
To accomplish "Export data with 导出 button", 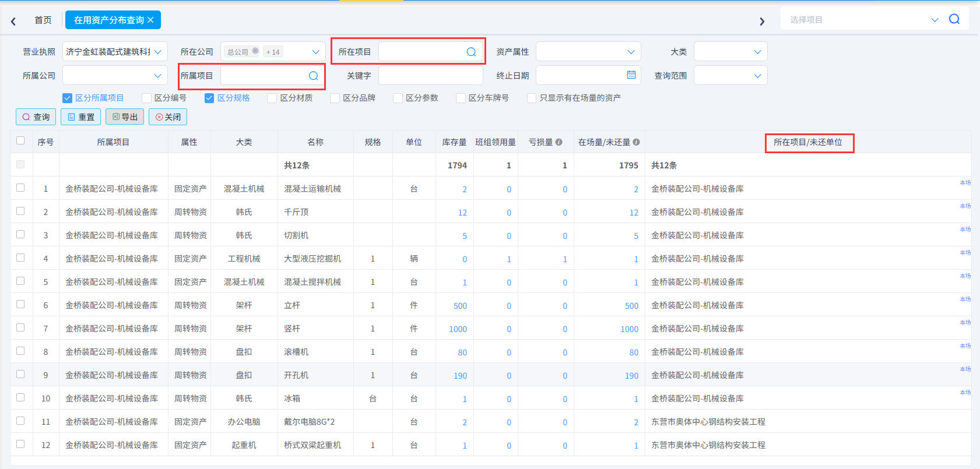I will click(125, 117).
